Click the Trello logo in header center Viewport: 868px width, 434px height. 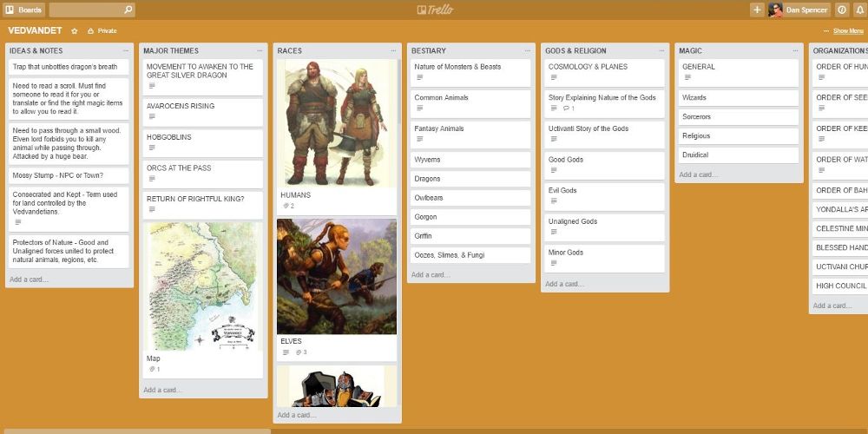434,10
